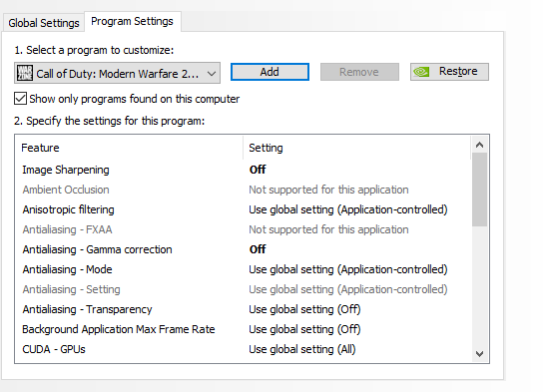
Task: Open Gamma correction Off setting
Action: (x=258, y=249)
